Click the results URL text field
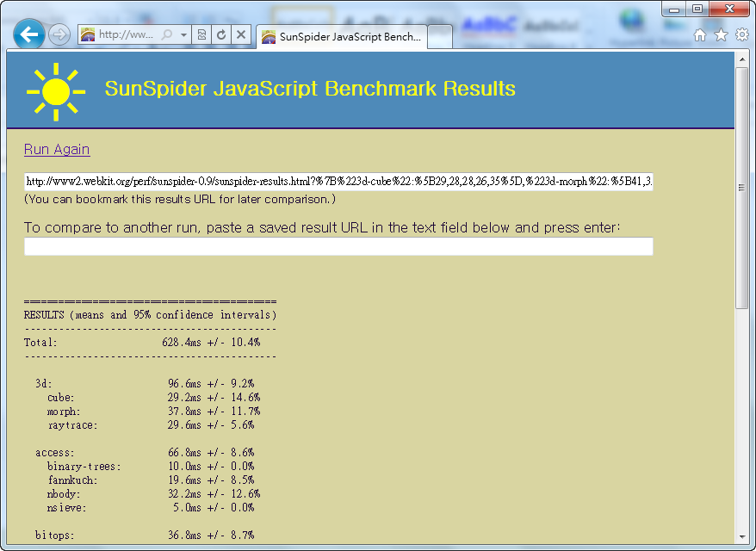 [x=338, y=182]
